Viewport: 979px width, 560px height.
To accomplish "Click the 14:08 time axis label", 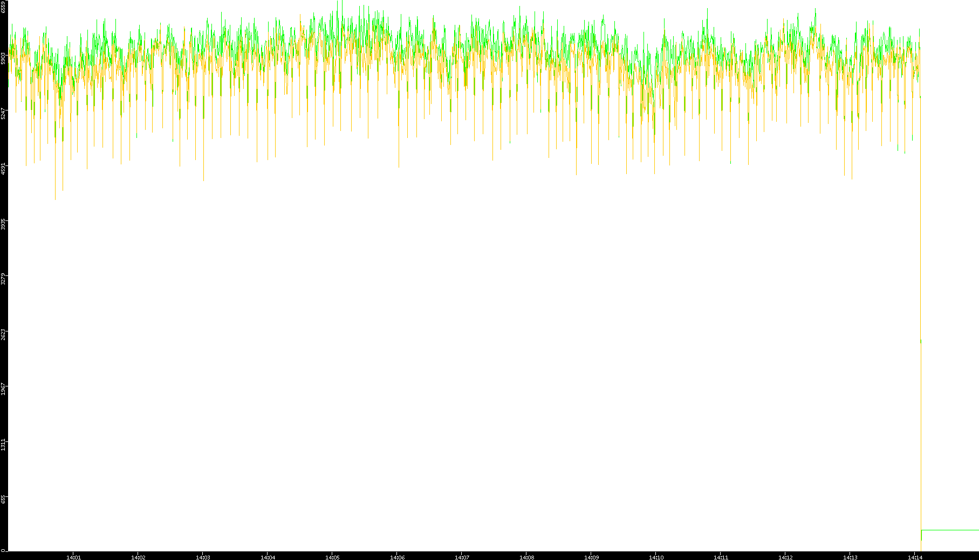I will [526, 557].
